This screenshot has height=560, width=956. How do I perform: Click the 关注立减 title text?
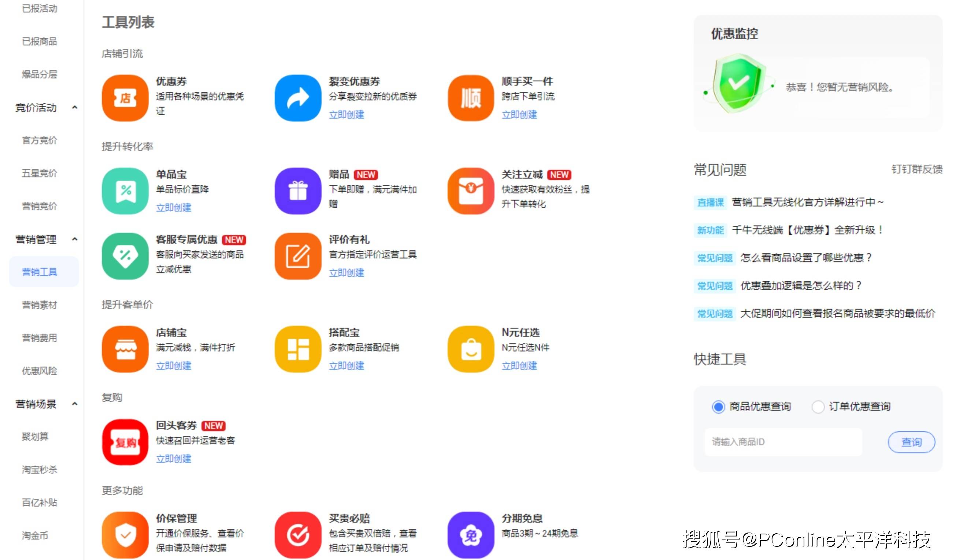pos(522,175)
